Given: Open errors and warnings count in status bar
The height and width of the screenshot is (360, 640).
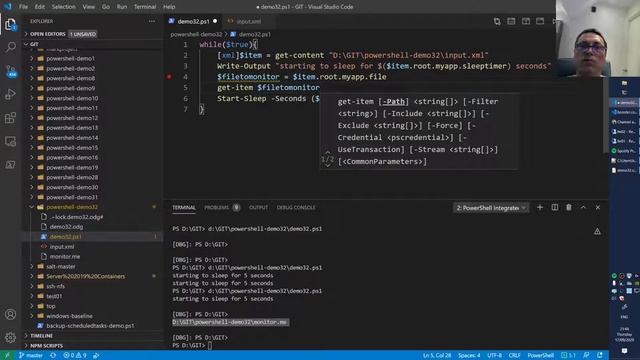Looking at the screenshot, I should (x=75, y=356).
